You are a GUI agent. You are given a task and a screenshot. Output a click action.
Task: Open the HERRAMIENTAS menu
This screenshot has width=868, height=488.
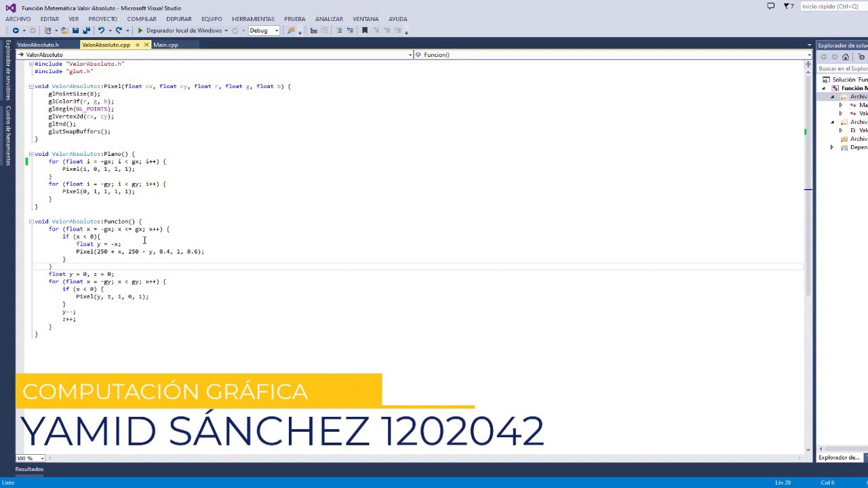click(253, 19)
